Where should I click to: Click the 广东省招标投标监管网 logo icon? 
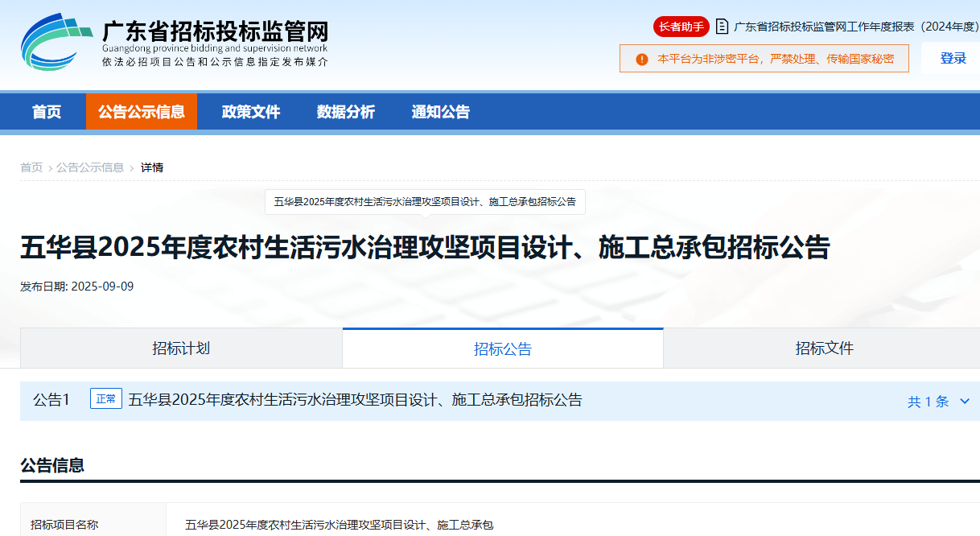(x=54, y=39)
